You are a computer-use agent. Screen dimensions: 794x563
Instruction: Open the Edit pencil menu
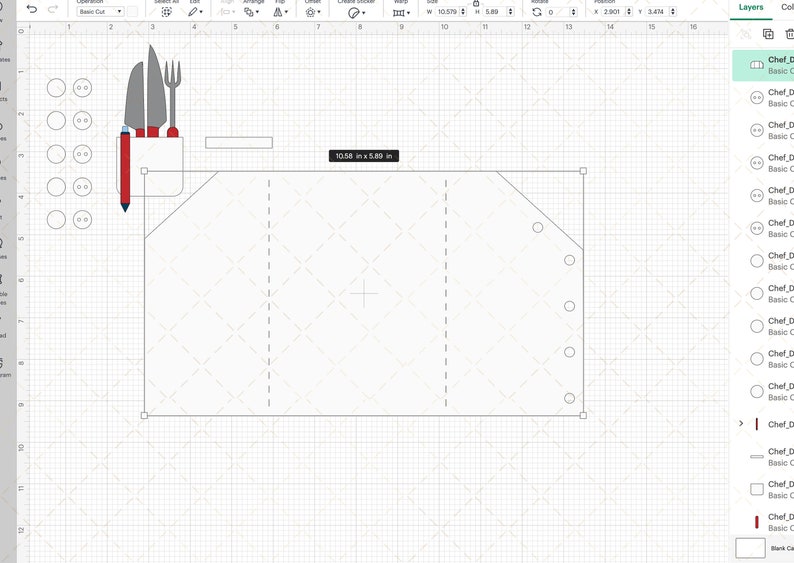[195, 12]
